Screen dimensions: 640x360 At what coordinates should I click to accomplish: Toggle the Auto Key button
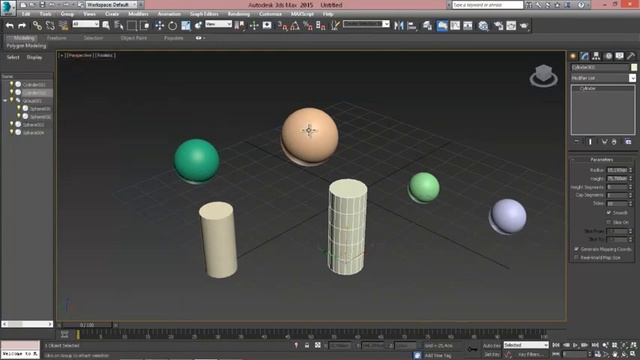pos(491,345)
